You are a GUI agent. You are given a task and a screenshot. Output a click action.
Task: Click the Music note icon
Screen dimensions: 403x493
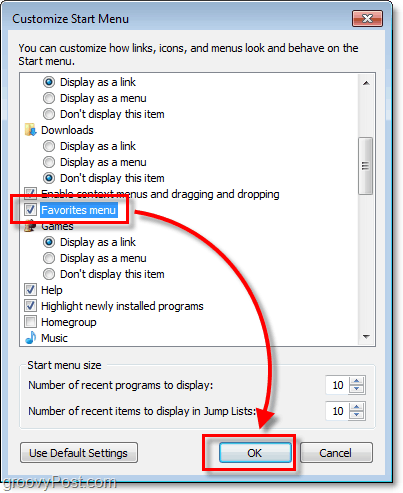30,338
